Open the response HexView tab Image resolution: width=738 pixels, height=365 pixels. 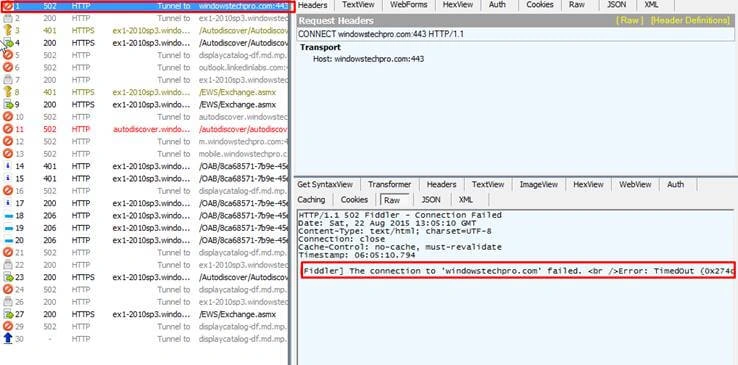(x=588, y=185)
